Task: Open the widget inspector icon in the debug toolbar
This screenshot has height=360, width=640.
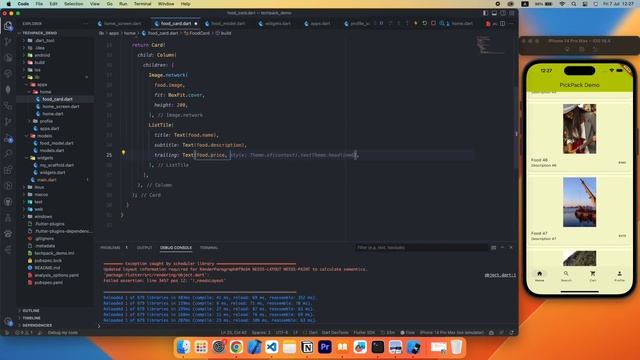Action: coord(442,23)
